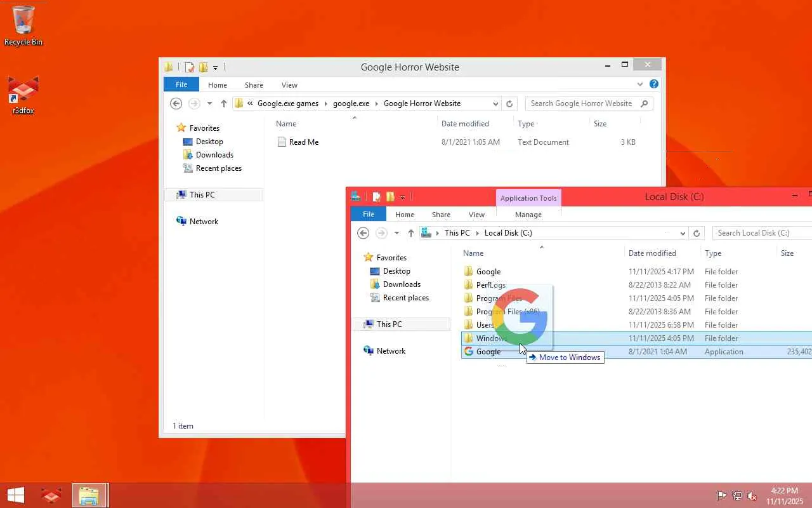Click the Google.exe games breadcrumb
The height and width of the screenshot is (508, 812).
tap(288, 104)
